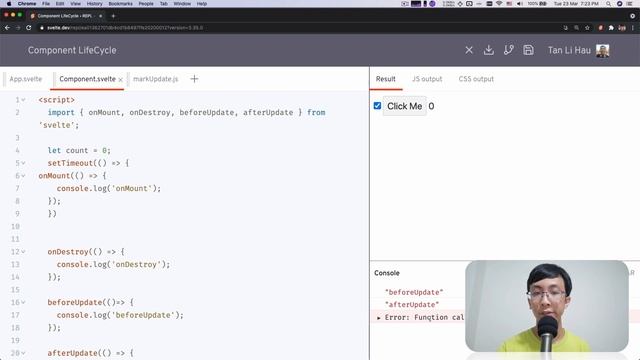Click the Component LifeCycle title field
Image resolution: width=640 pixels, height=360 pixels.
[72, 51]
